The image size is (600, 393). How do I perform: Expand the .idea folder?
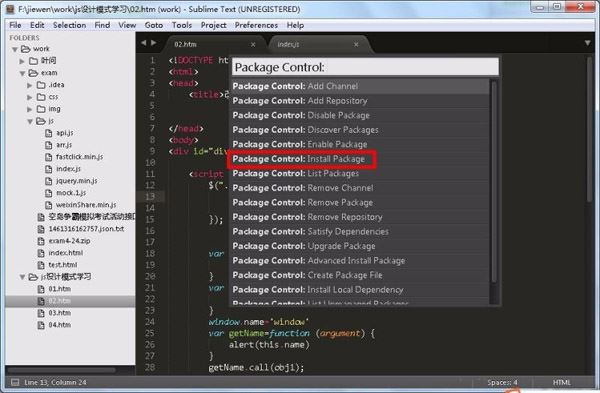29,85
